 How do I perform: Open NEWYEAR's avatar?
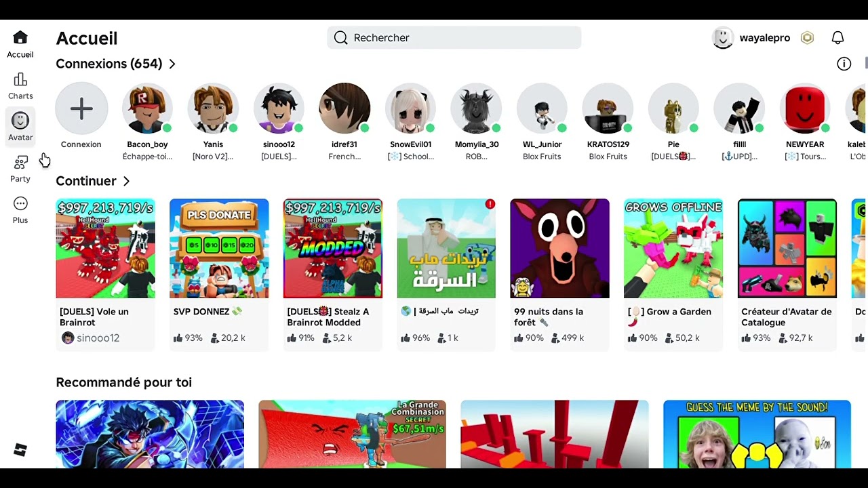point(805,108)
